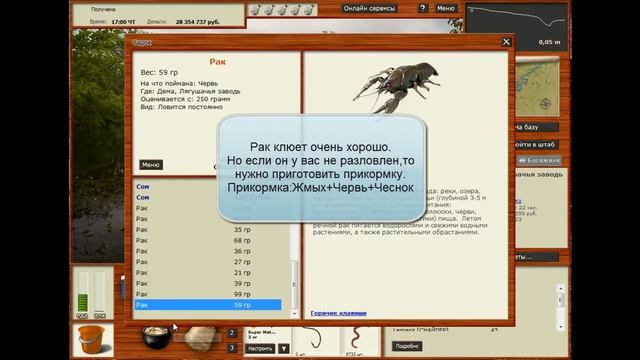This screenshot has height=360, width=640.
Task: Click the 'ойти в штаб' button
Action: click(536, 144)
